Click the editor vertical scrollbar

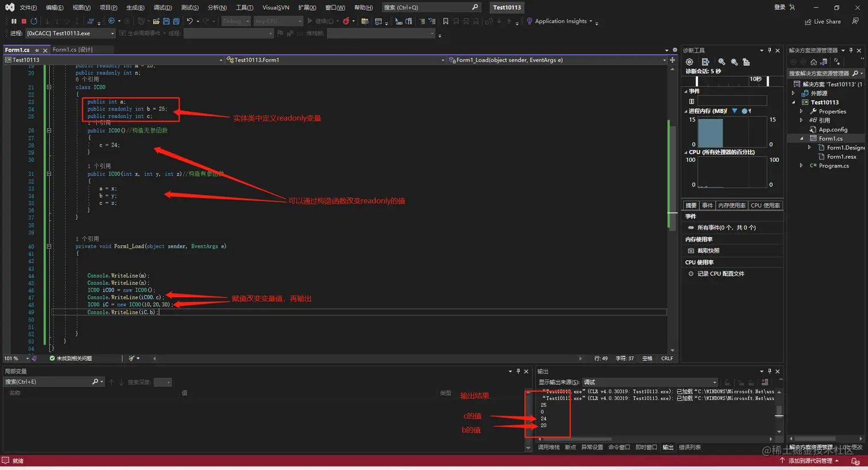672,209
